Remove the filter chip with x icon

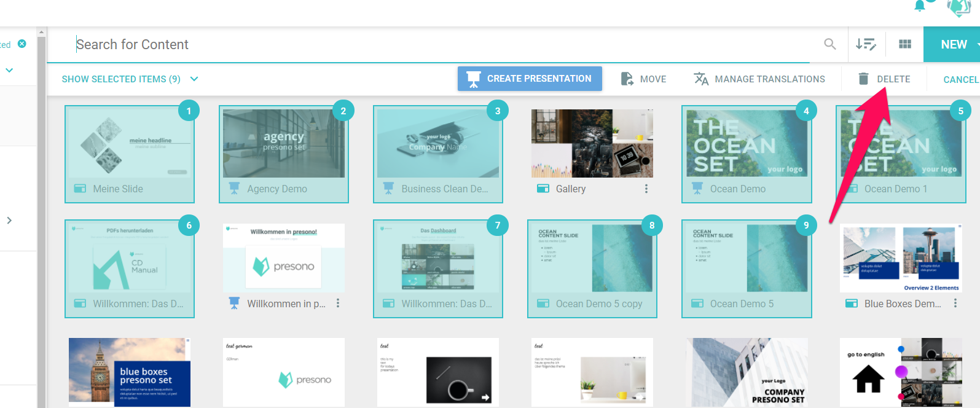(x=22, y=44)
